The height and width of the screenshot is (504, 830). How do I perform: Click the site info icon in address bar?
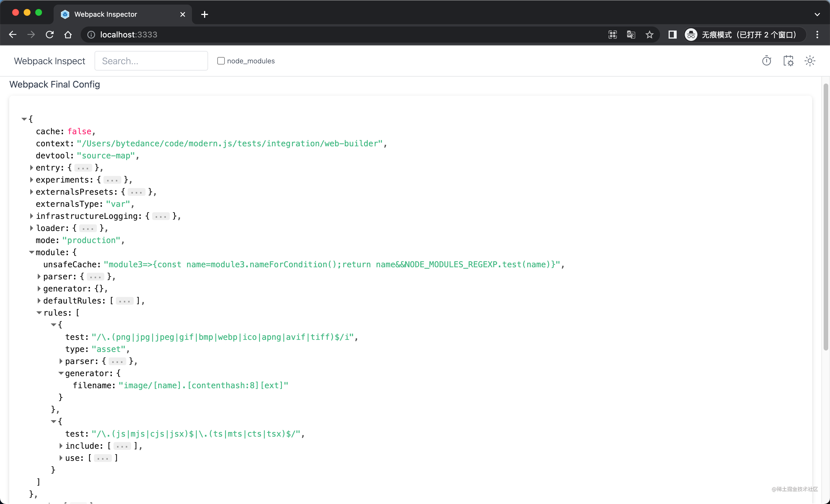click(91, 35)
